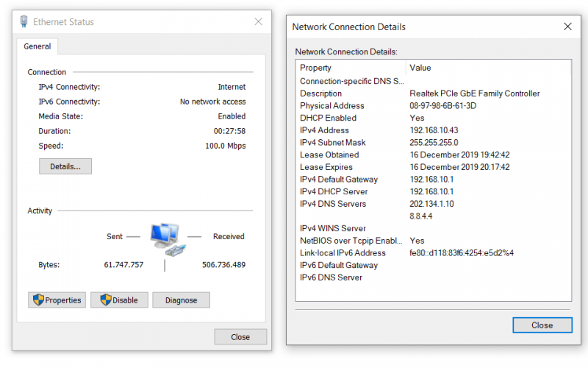Click the shield icon on Disable button
Image resolution: width=588 pixels, height=368 pixels.
pos(106,300)
